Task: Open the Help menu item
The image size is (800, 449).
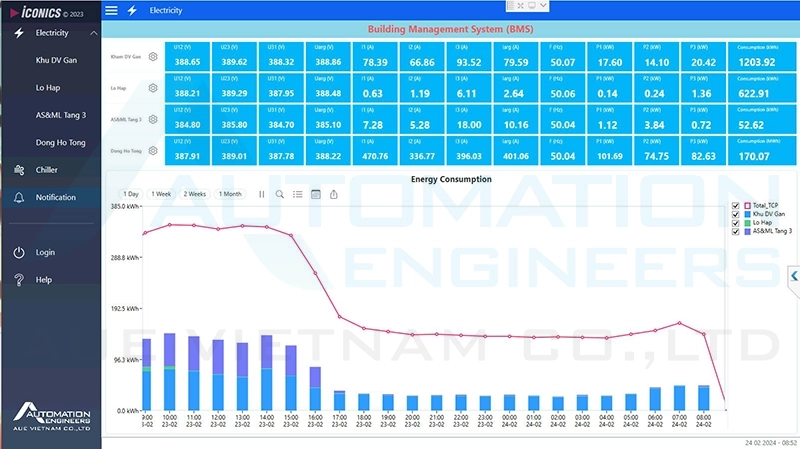Action: [x=44, y=280]
